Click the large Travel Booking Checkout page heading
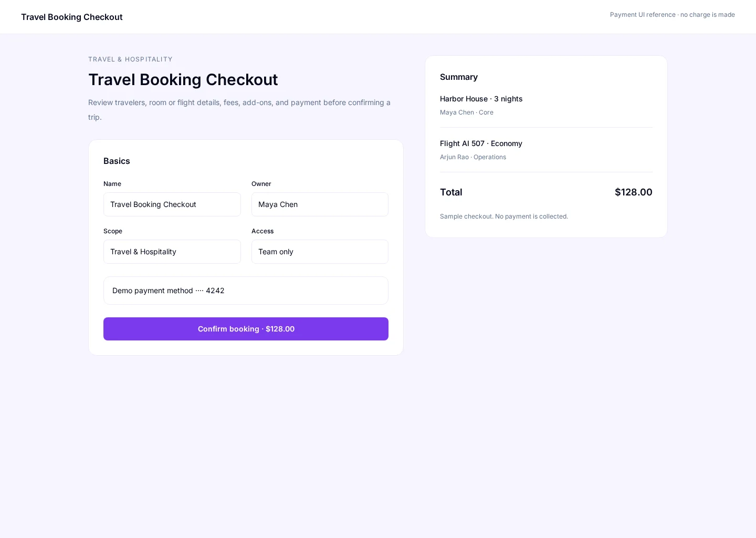756x538 pixels. click(x=183, y=79)
